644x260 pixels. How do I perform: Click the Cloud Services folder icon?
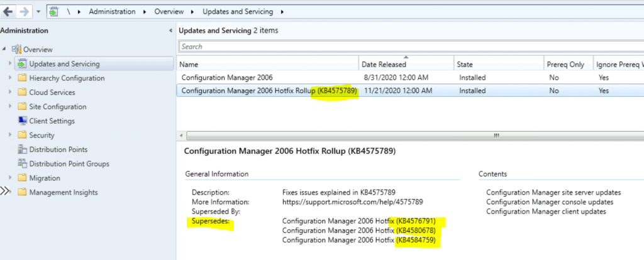pos(22,92)
